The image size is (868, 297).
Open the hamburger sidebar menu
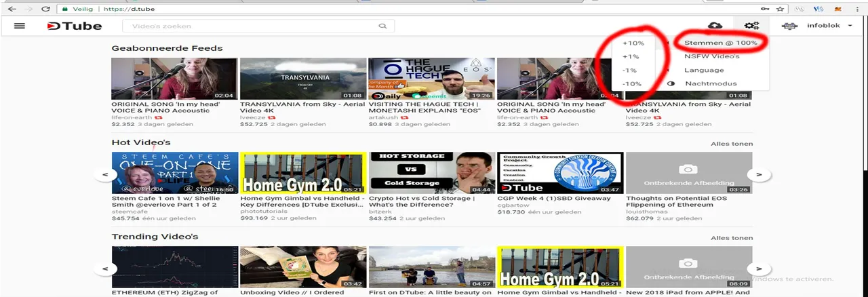coord(20,26)
